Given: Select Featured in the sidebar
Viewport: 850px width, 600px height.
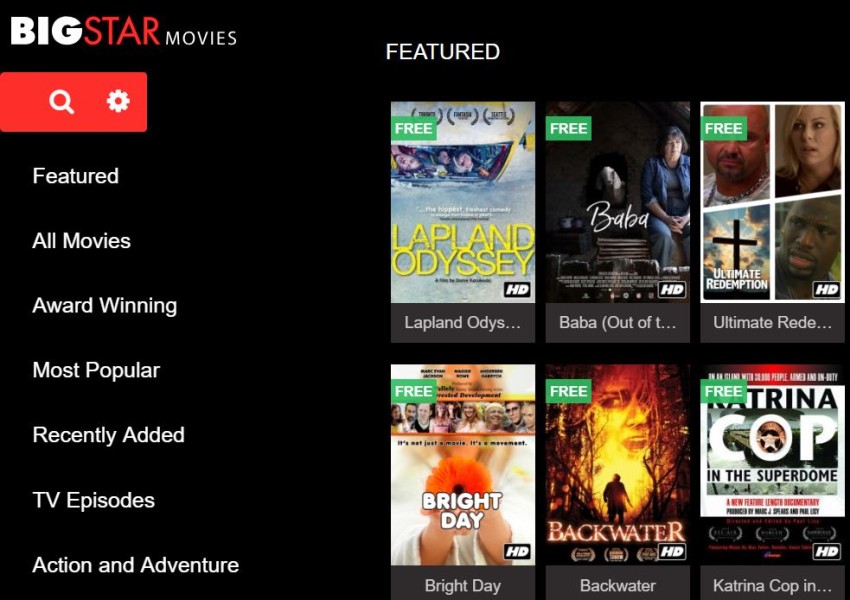Looking at the screenshot, I should pos(75,176).
